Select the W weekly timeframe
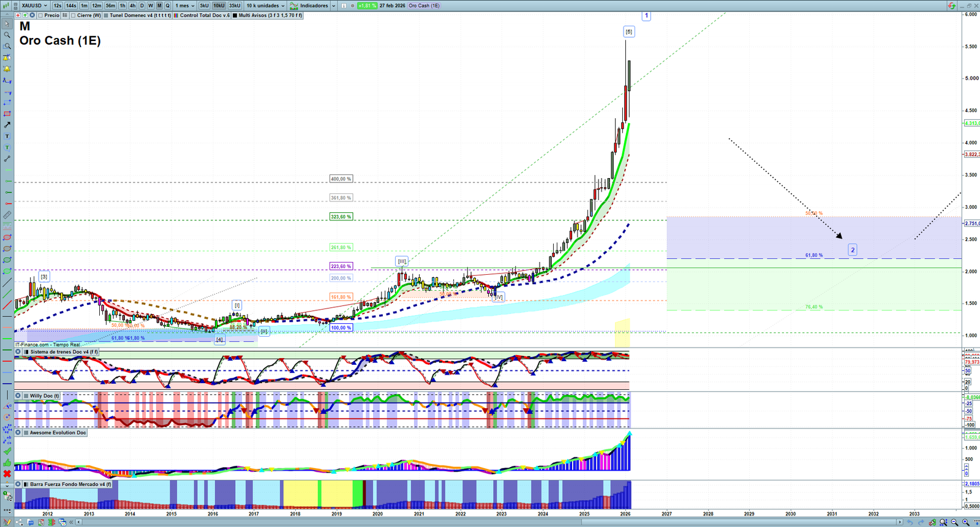Screen dimensions: 980x527 [151, 6]
